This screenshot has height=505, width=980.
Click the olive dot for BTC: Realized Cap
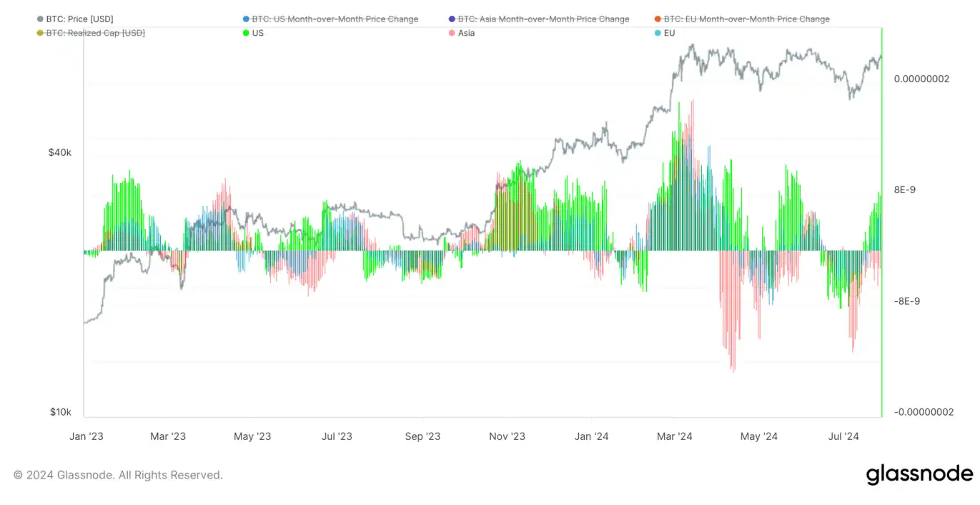coord(40,34)
